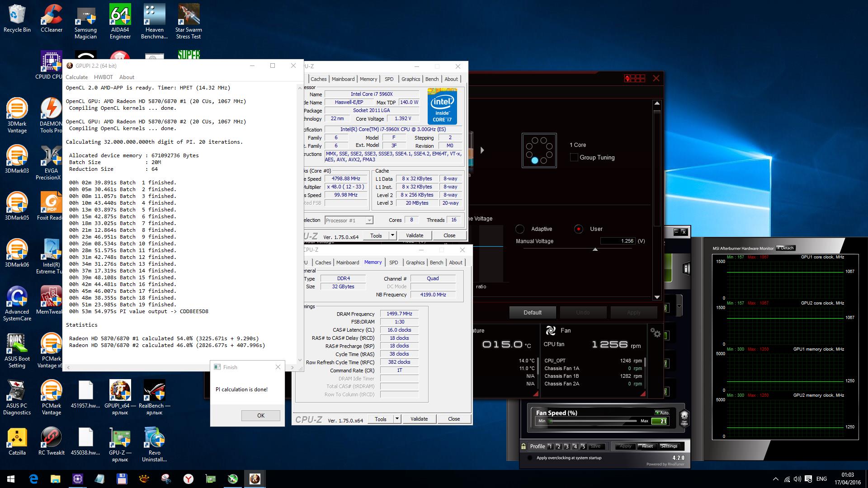Open HWBOT menu in GPUPI

coord(104,77)
